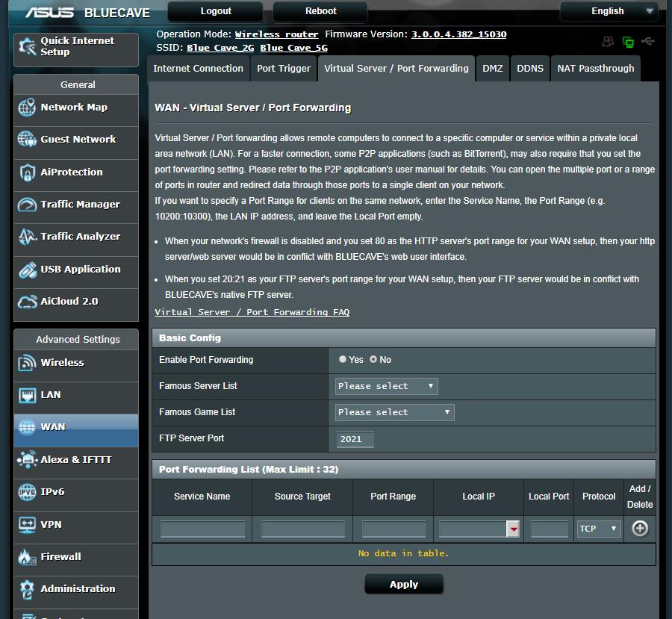Open the Famous Server List dropdown

[x=386, y=386]
